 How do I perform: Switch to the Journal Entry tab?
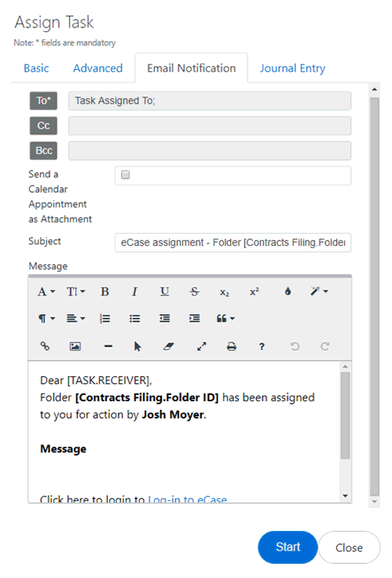(x=292, y=68)
